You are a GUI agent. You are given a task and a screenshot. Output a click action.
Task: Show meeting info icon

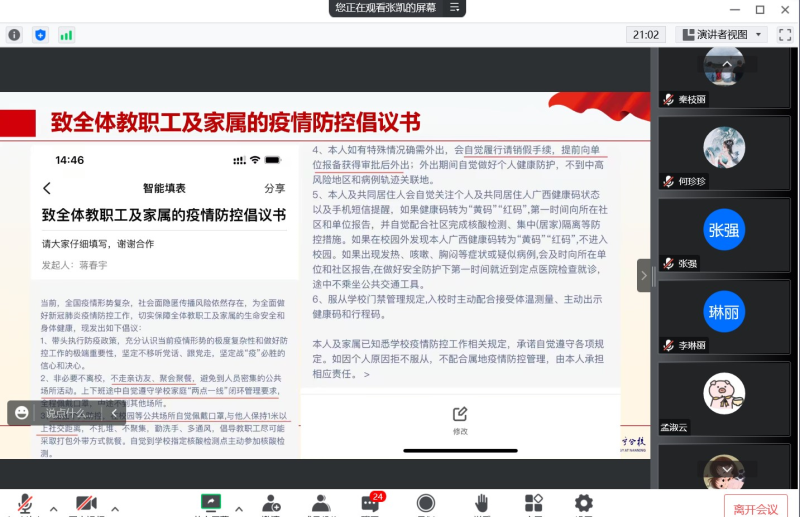coord(15,34)
